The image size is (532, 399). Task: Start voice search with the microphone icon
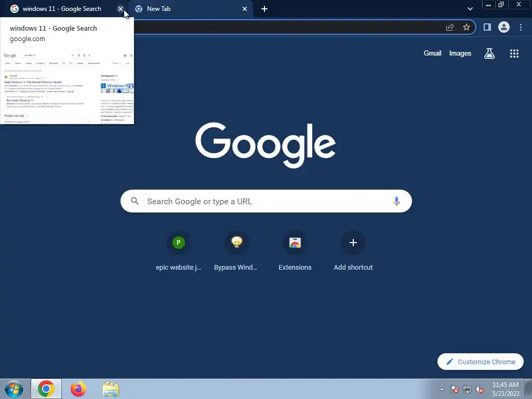(x=396, y=201)
